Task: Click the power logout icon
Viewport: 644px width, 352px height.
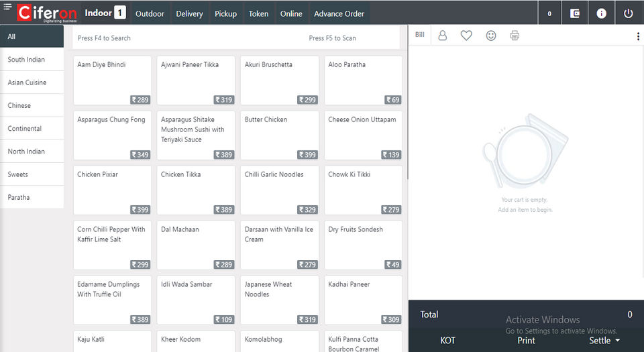Action: (628, 13)
